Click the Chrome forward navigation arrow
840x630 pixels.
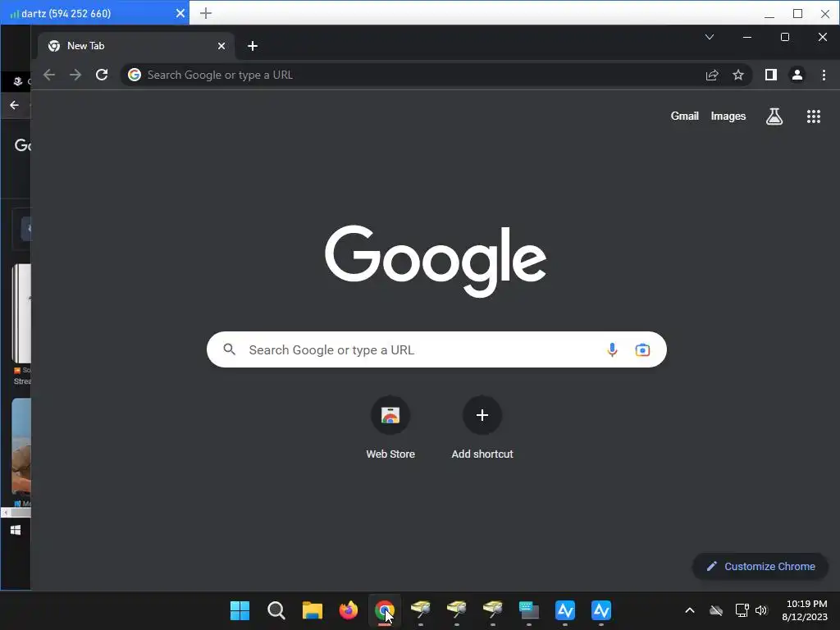75,75
